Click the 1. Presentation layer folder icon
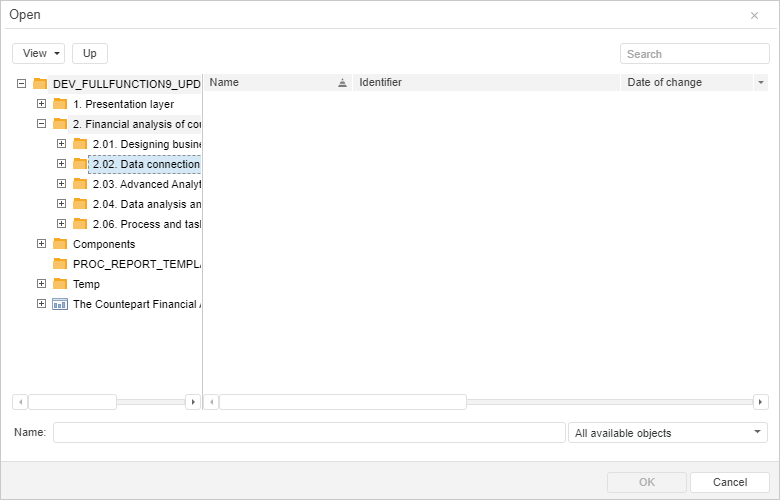The image size is (780, 500). pyautogui.click(x=60, y=104)
